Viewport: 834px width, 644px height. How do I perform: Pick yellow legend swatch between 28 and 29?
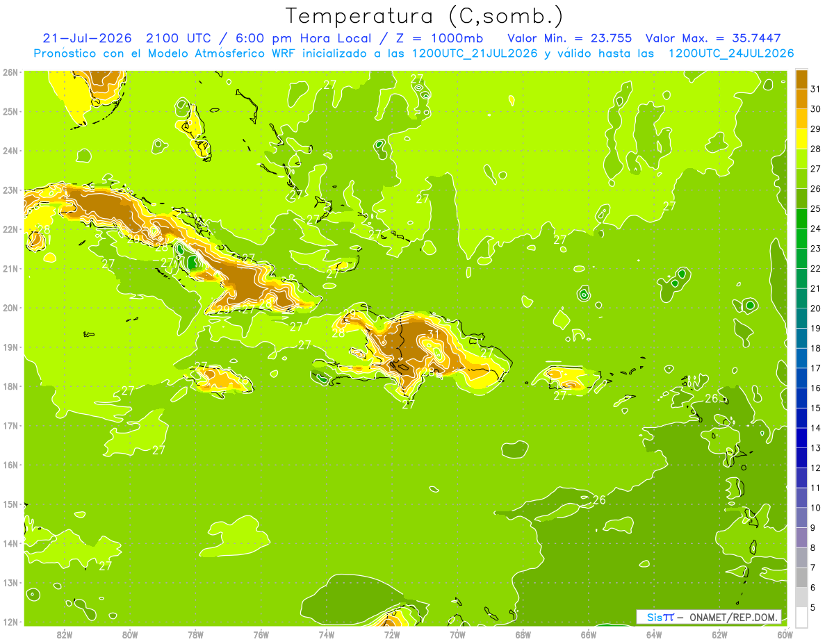801,138
